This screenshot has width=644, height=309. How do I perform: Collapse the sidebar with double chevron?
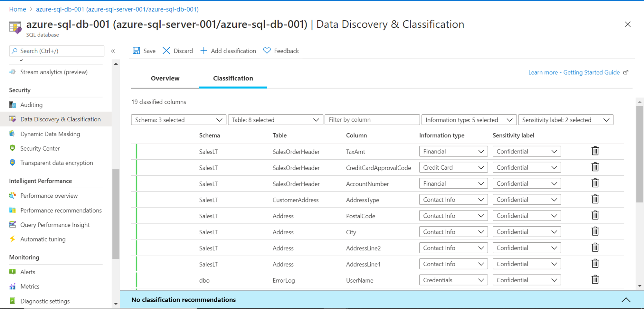(x=113, y=51)
